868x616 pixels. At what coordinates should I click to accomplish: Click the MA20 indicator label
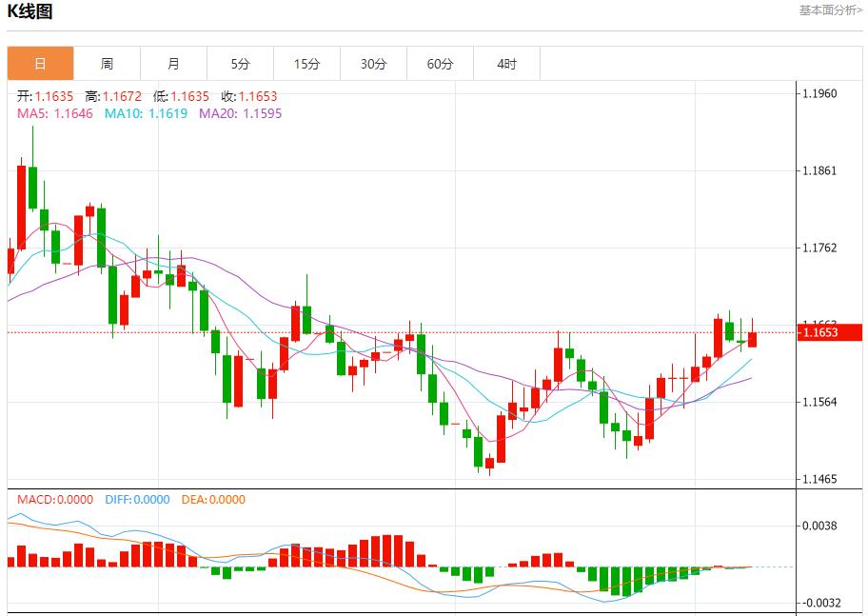click(x=240, y=113)
